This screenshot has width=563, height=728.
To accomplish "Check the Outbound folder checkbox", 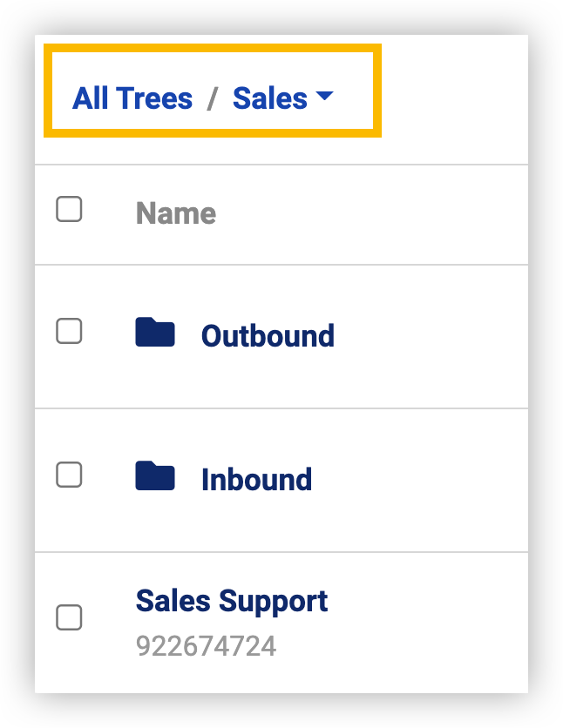I will click(69, 331).
